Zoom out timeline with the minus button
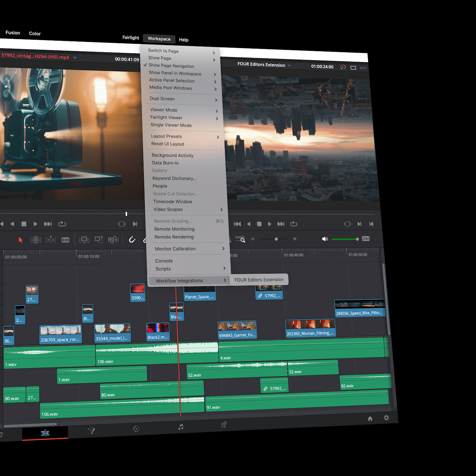Screen dimensions: 476x476 253,239
